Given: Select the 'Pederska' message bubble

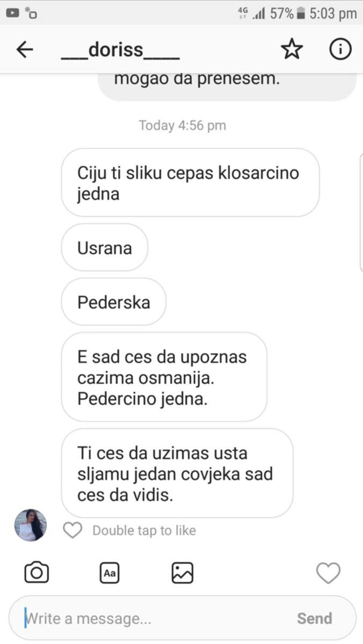Looking at the screenshot, I should pos(114,302).
